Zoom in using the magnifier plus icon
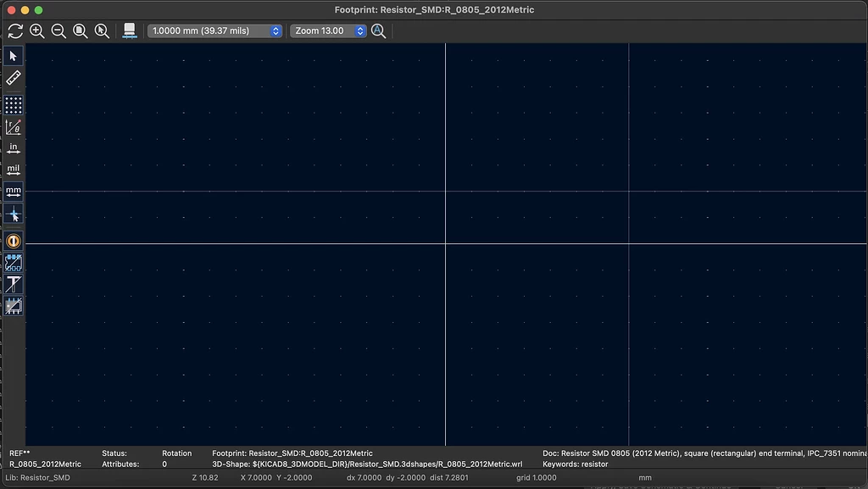The width and height of the screenshot is (868, 489). 37,31
